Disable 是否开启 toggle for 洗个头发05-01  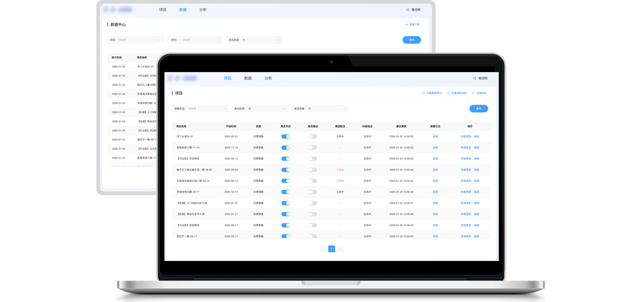pyautogui.click(x=285, y=136)
